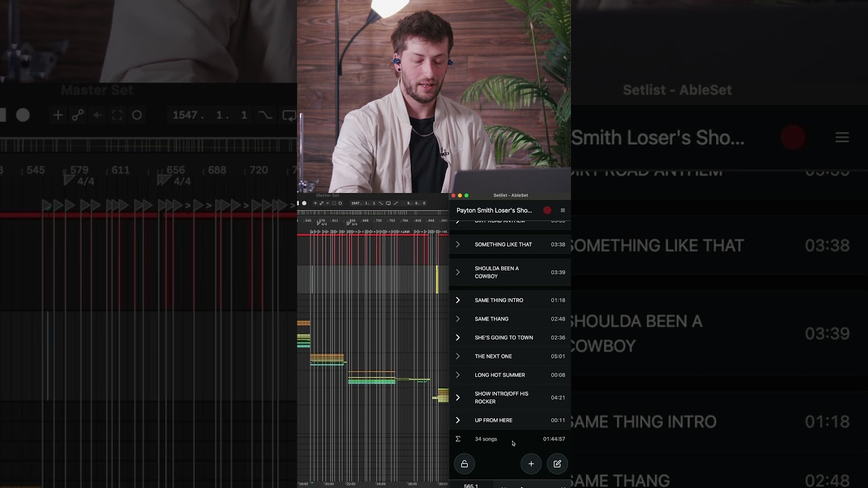The image size is (868, 488).
Task: Click the dashed-square capture icon in Ableton
Action: tap(334, 203)
